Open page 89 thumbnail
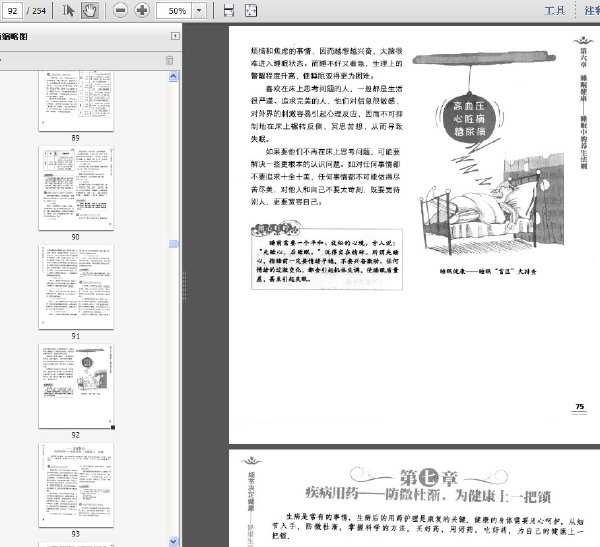The height and width of the screenshot is (547, 600). (x=76, y=101)
